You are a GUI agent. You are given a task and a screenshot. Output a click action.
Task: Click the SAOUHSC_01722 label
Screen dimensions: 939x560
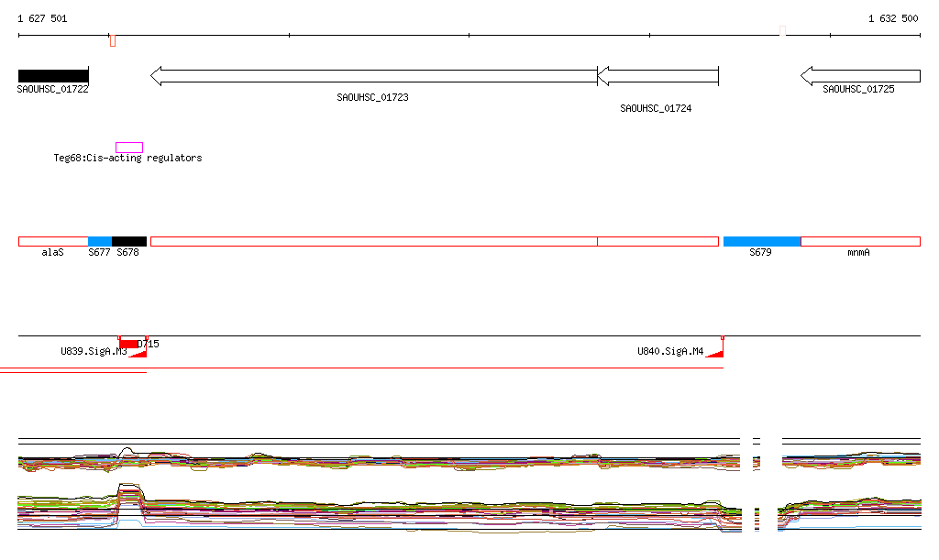click(52, 89)
